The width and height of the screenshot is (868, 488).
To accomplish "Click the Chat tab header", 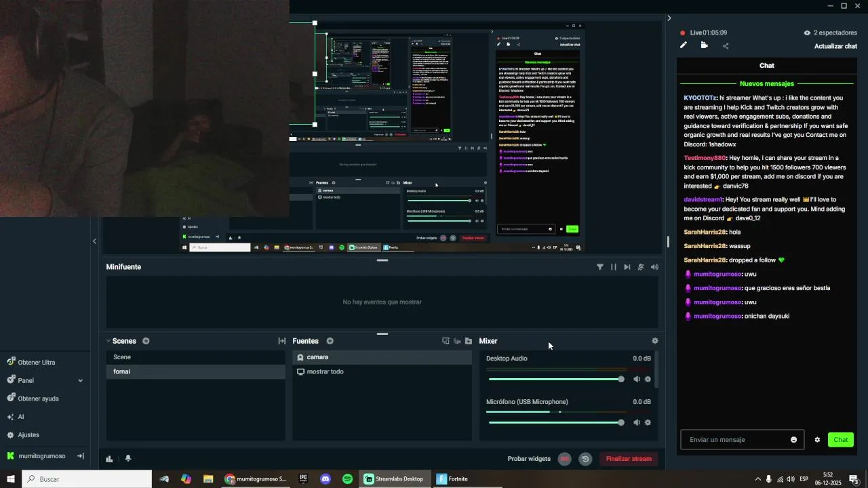I will (767, 66).
